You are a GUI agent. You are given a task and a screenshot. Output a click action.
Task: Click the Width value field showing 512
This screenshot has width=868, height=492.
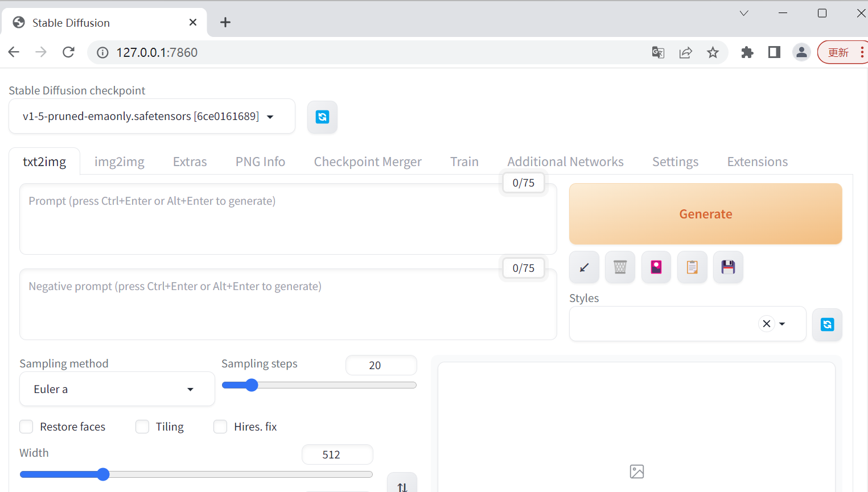(x=338, y=454)
